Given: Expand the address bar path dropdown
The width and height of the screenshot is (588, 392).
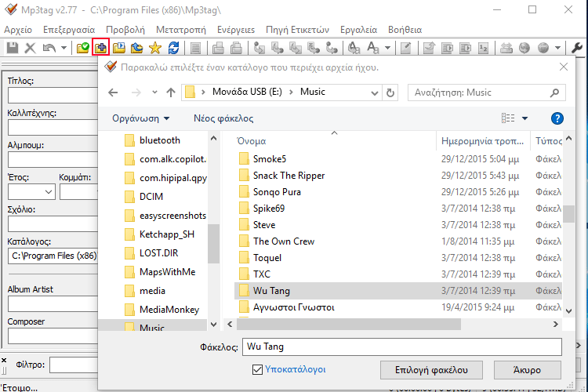Looking at the screenshot, I should pos(374,93).
